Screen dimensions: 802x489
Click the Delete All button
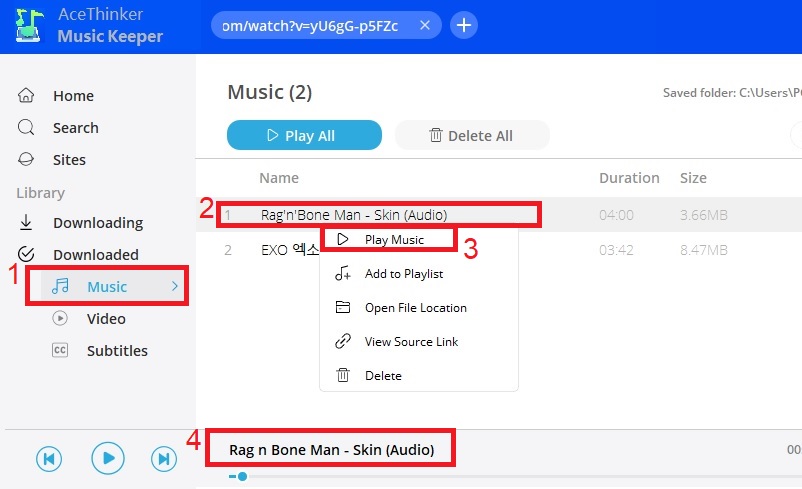[472, 135]
